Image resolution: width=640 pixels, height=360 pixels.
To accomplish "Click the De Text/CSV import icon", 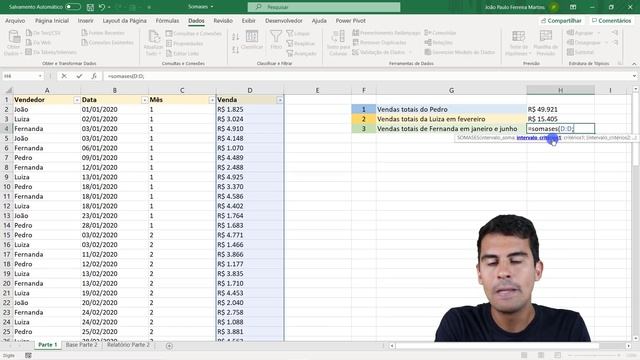I will tap(29, 33).
